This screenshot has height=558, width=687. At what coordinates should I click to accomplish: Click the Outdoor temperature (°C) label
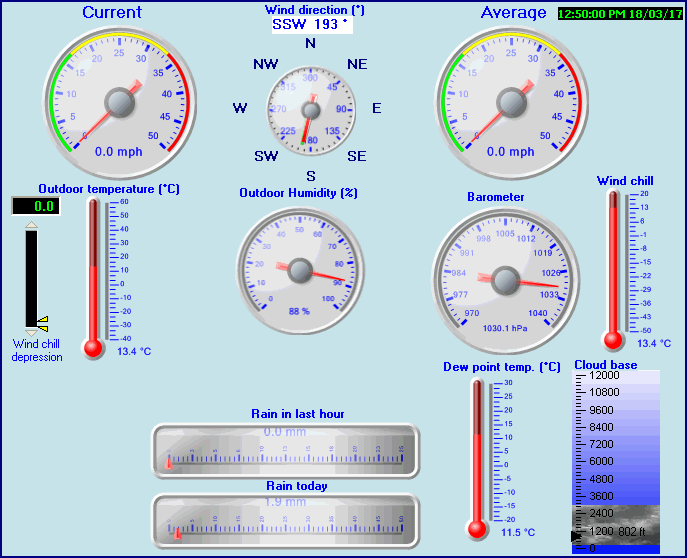[x=109, y=189]
